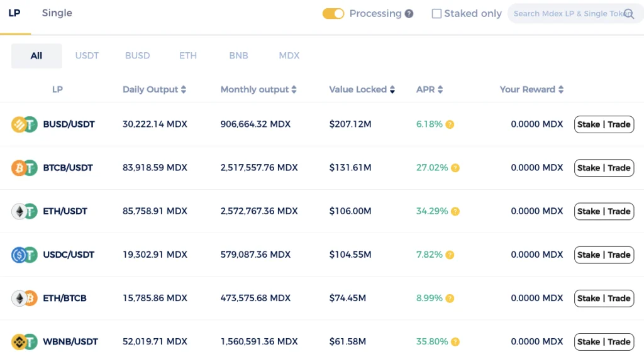Click the ETH/BTCB pair name
Viewport: 644px width, 362px height.
pos(65,299)
